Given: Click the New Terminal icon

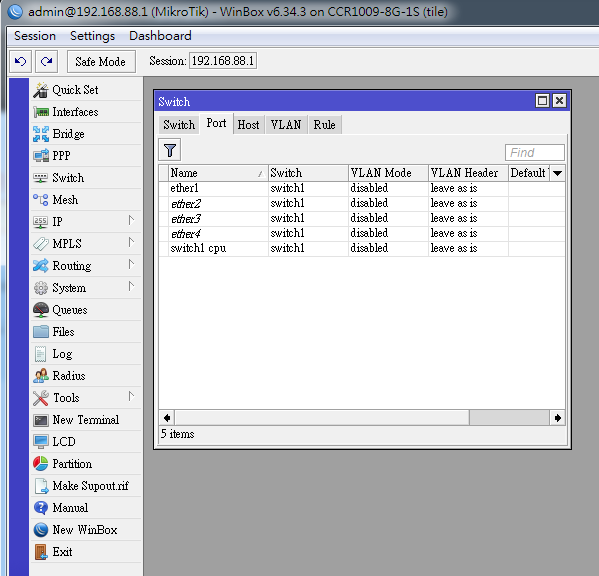Looking at the screenshot, I should 40,420.
